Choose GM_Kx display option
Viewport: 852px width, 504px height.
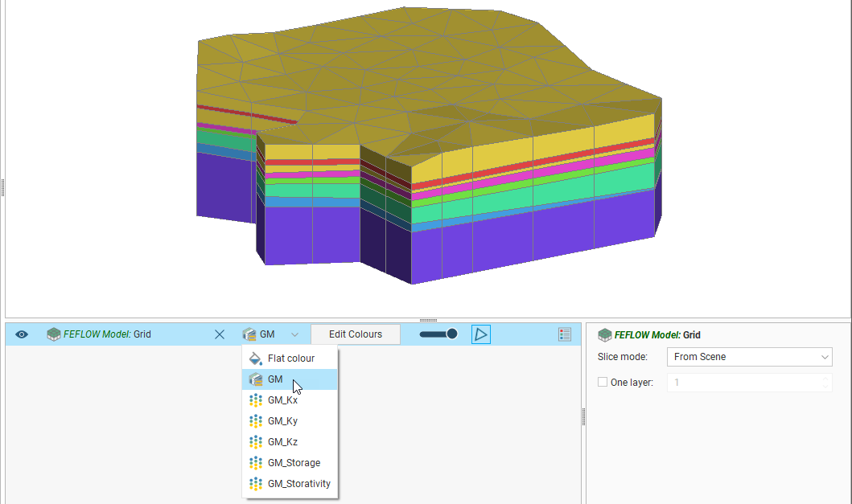pyautogui.click(x=282, y=400)
